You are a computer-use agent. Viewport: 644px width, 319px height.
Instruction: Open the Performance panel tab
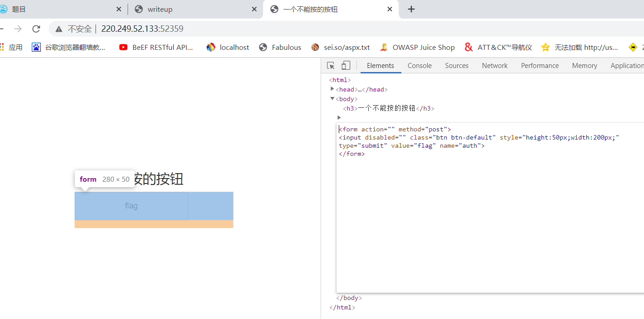pyautogui.click(x=540, y=66)
